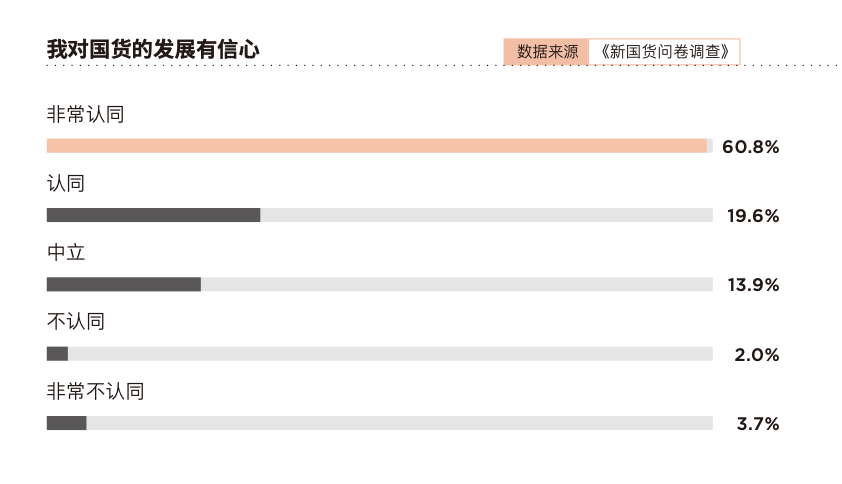Open the 《新国货问卷调查》 source label
Viewport: 842px width, 484px height.
(x=664, y=52)
